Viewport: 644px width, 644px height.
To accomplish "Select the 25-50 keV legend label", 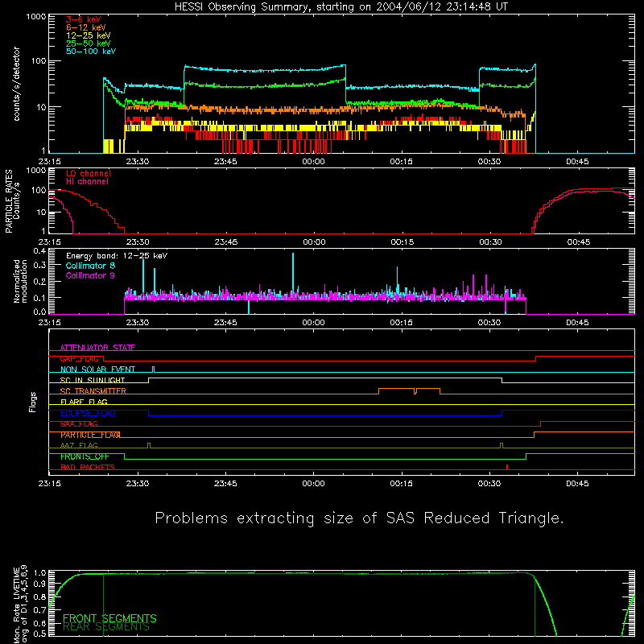I will [89, 43].
